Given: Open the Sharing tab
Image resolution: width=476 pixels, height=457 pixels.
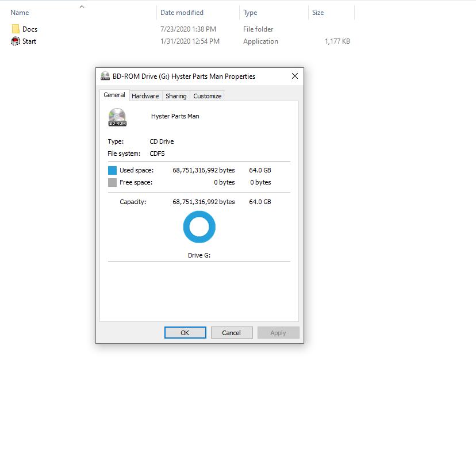Looking at the screenshot, I should coord(176,96).
